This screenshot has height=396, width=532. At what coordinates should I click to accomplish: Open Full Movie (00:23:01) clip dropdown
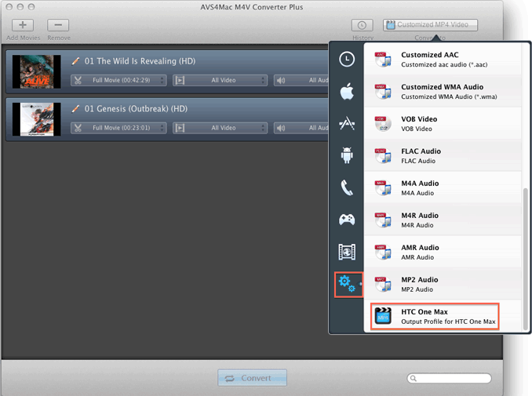click(x=118, y=128)
